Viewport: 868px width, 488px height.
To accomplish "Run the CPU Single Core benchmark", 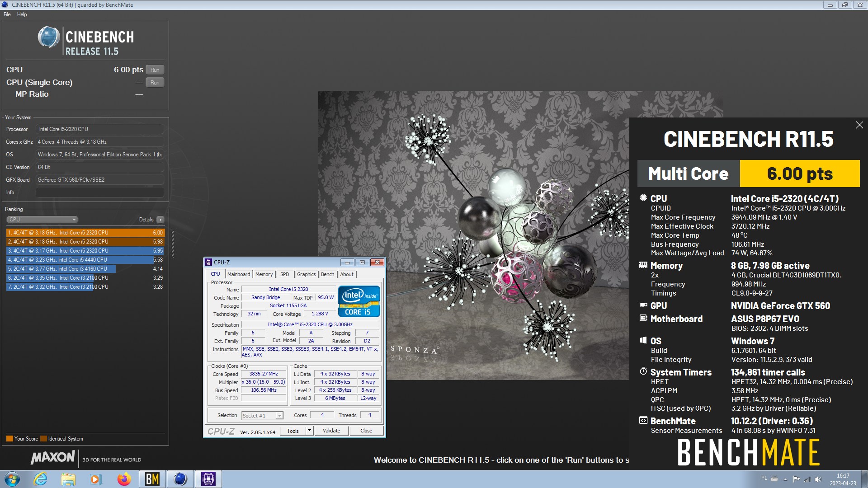I will click(x=155, y=83).
